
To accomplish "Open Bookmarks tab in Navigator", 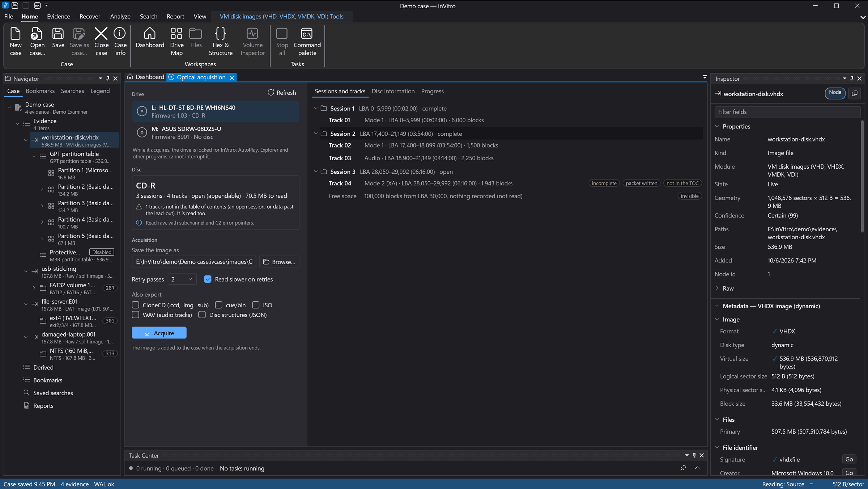I will point(40,91).
